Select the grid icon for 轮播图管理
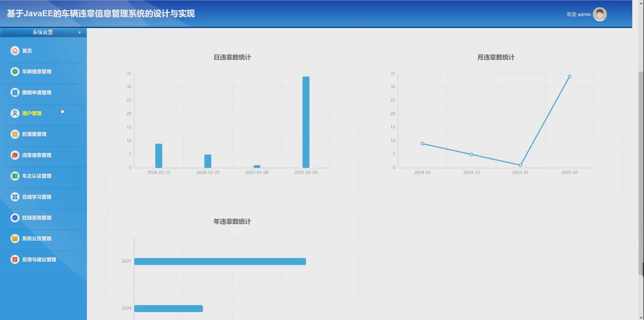 [15, 134]
